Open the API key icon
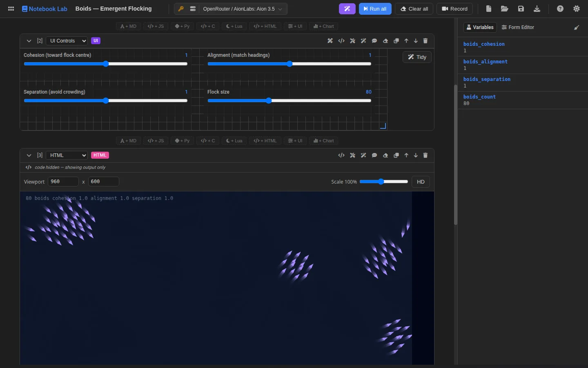The image size is (588, 368). pos(181,9)
